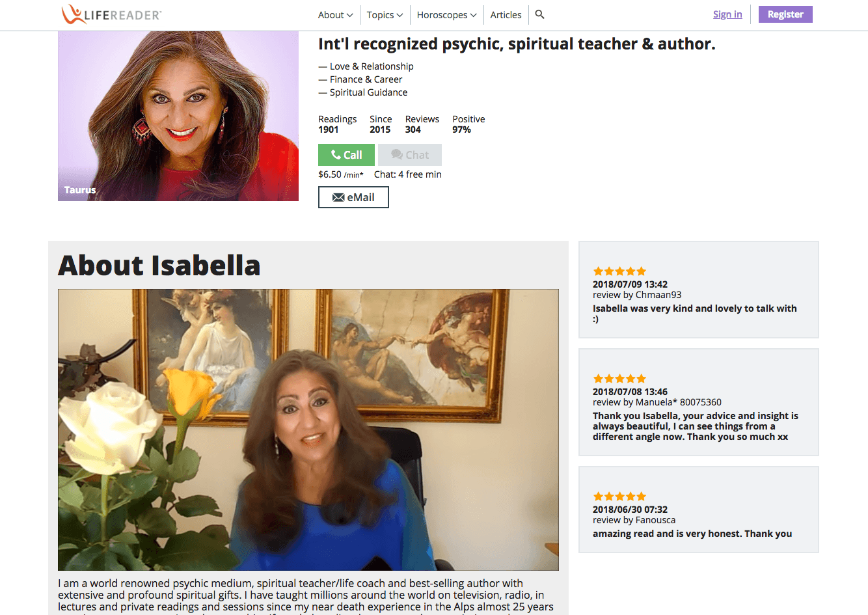Viewport: 868px width, 615px height.
Task: Click the green Call button
Action: (x=346, y=155)
